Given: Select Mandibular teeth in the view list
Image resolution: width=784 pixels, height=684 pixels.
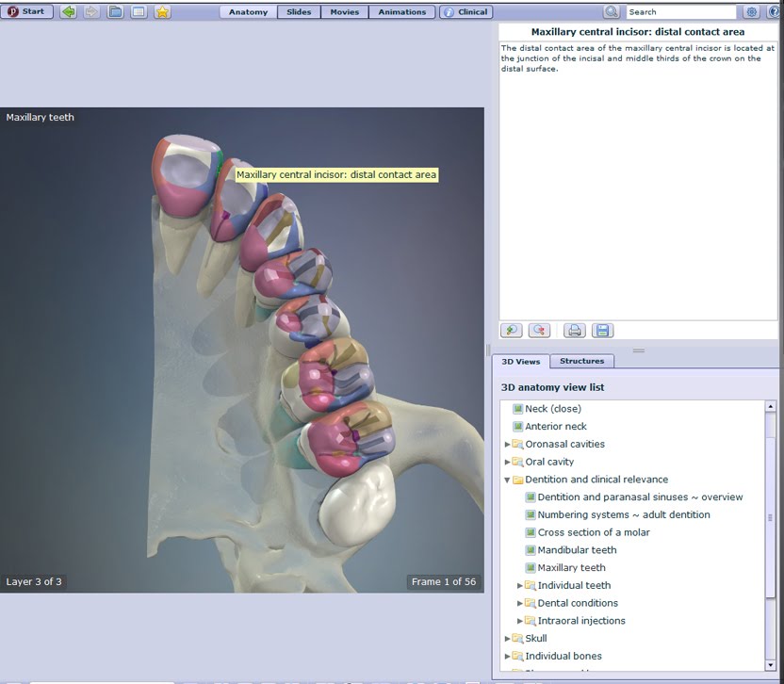Looking at the screenshot, I should point(577,549).
